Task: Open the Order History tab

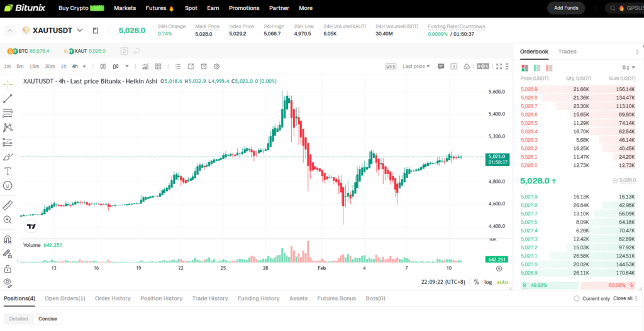Action: [x=113, y=298]
